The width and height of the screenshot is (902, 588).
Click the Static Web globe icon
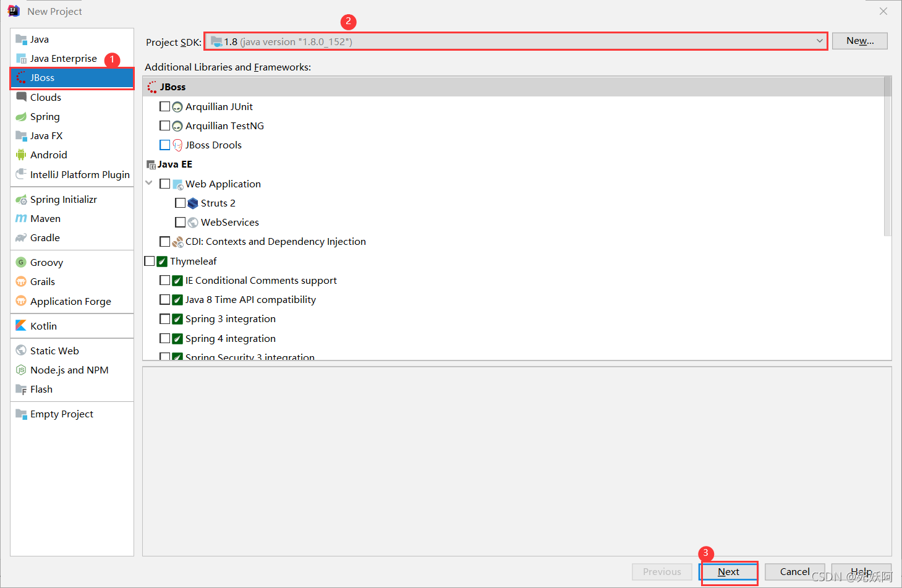(x=21, y=351)
